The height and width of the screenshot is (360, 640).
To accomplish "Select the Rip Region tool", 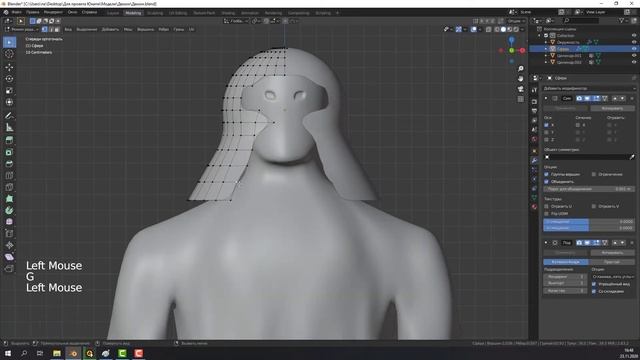I will click(9, 269).
